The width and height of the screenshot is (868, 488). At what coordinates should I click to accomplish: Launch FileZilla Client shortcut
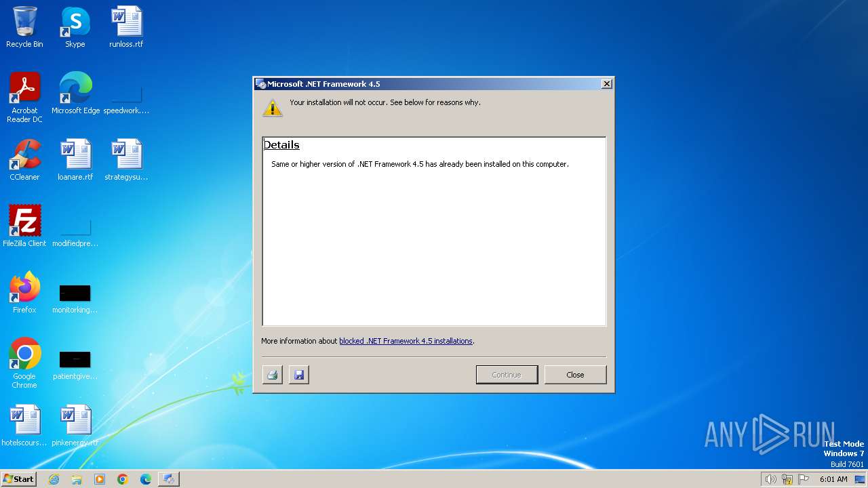(x=24, y=226)
